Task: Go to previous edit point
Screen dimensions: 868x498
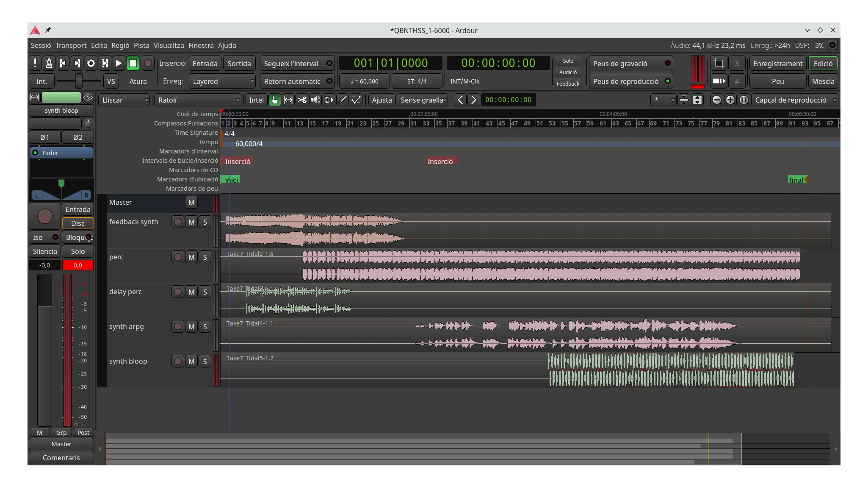Action: click(460, 100)
